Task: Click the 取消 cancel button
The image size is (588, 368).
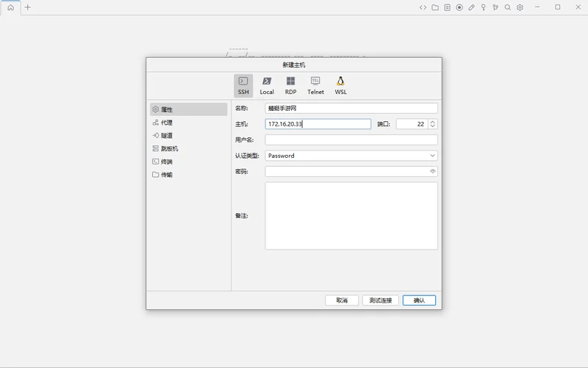Action: 342,300
